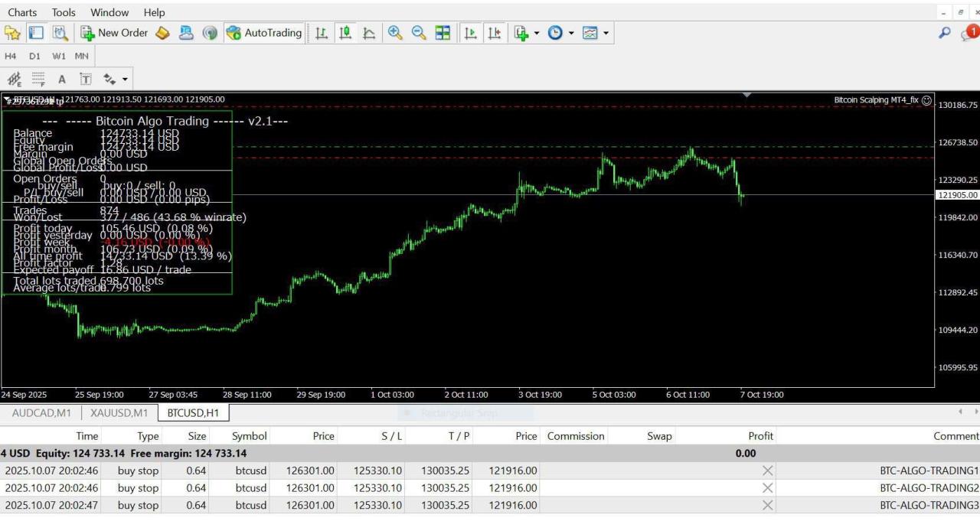The height and width of the screenshot is (521, 980).
Task: Click the 121905.00 current price label
Action: coord(957,195)
